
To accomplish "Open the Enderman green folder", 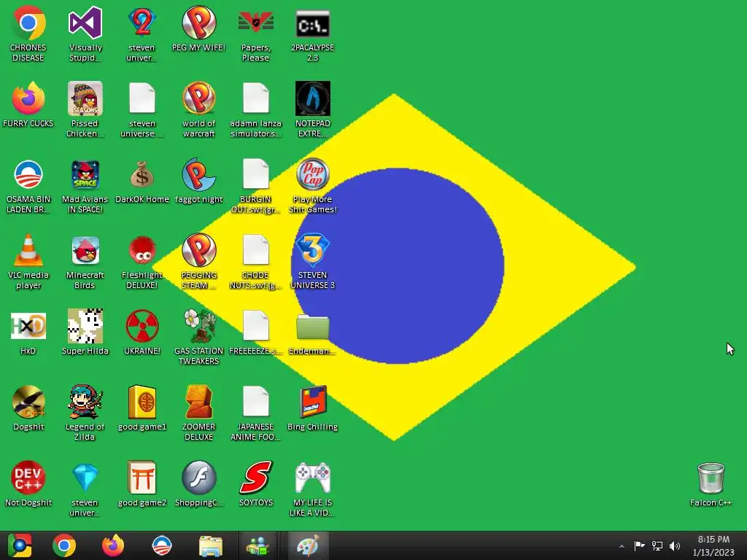I will pos(312,326).
